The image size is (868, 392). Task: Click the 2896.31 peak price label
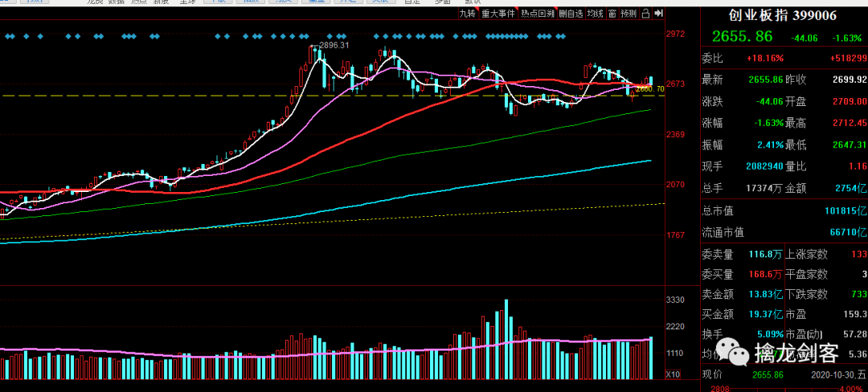334,45
